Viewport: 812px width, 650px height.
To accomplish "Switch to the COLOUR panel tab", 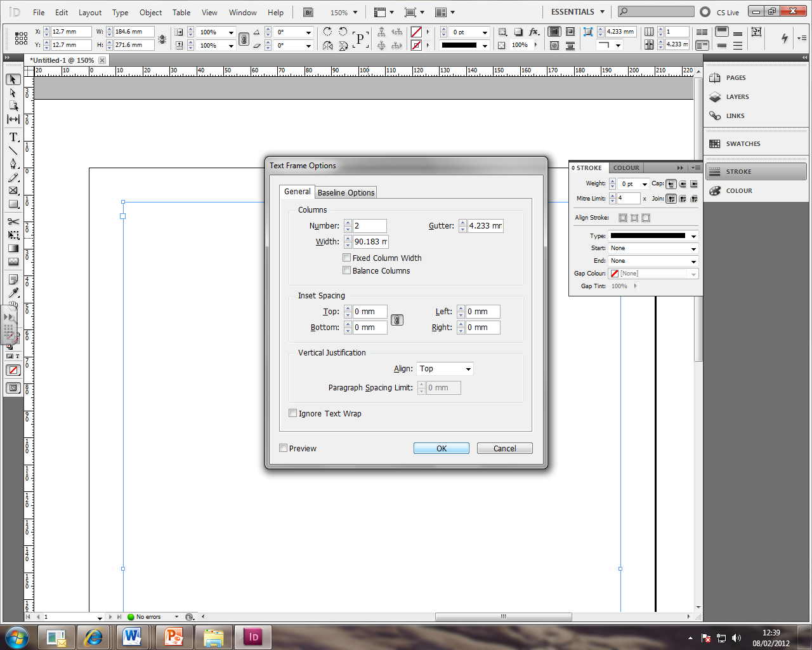I will click(x=626, y=168).
